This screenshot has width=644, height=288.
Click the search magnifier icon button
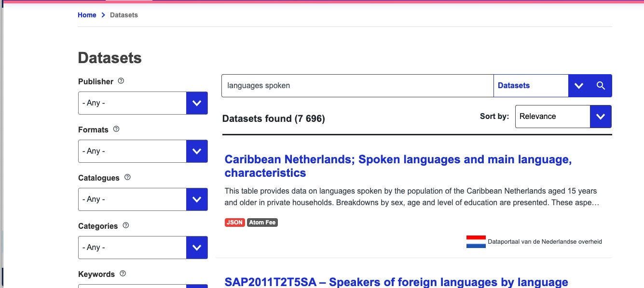point(601,86)
